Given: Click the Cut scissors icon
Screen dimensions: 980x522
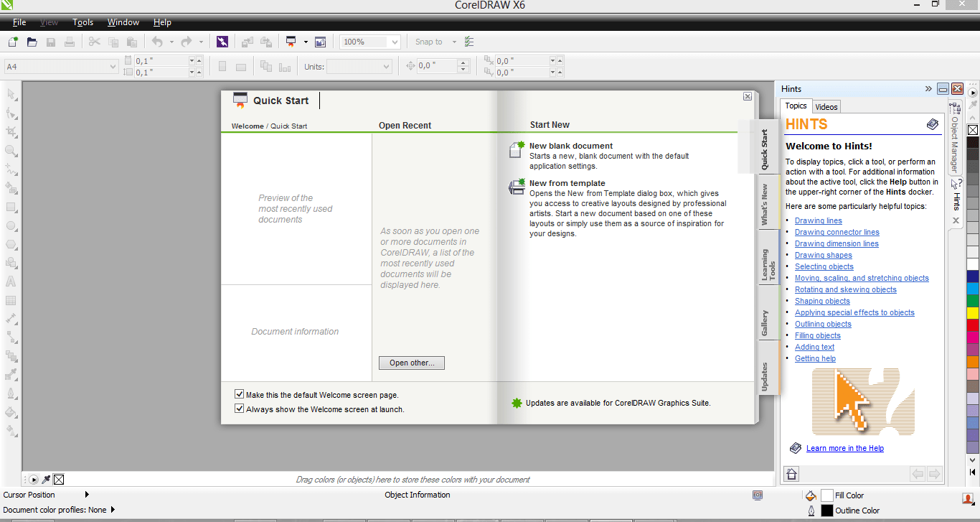Looking at the screenshot, I should click(94, 42).
